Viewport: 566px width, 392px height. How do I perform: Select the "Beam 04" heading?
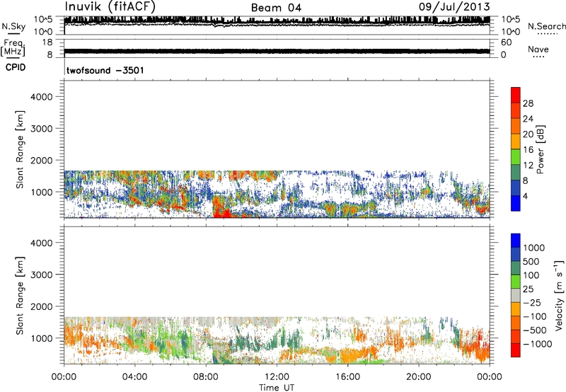point(276,8)
